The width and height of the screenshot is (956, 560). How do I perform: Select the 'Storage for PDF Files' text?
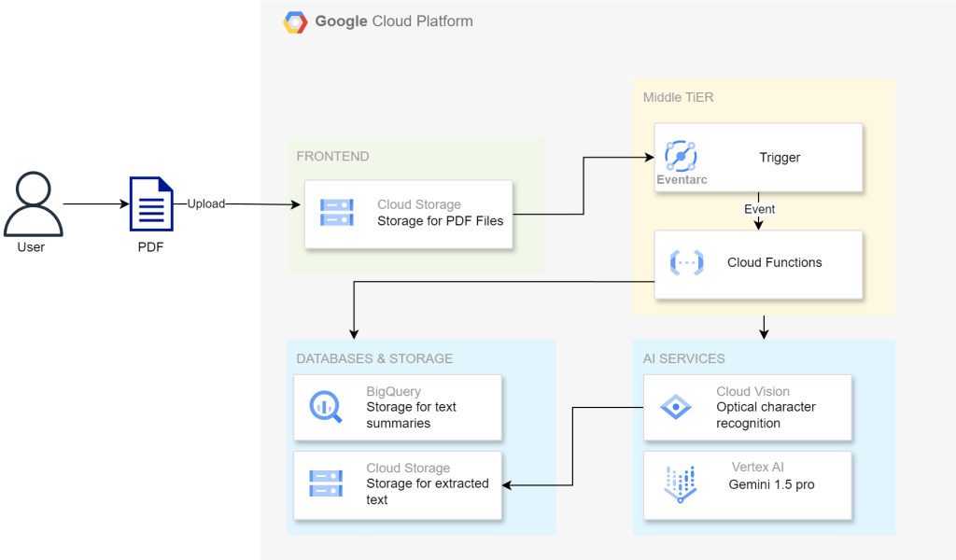point(441,220)
